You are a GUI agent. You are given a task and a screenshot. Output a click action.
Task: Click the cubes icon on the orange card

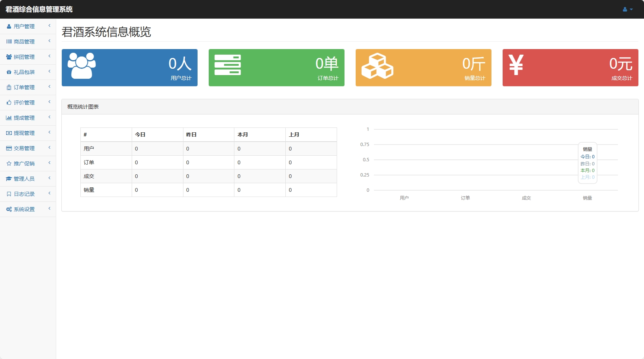pos(377,66)
